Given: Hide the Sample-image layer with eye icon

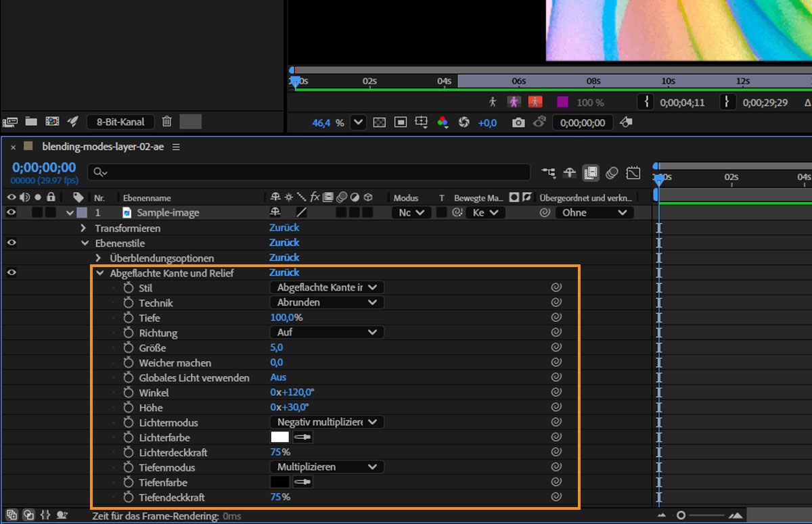Looking at the screenshot, I should pyautogui.click(x=11, y=212).
